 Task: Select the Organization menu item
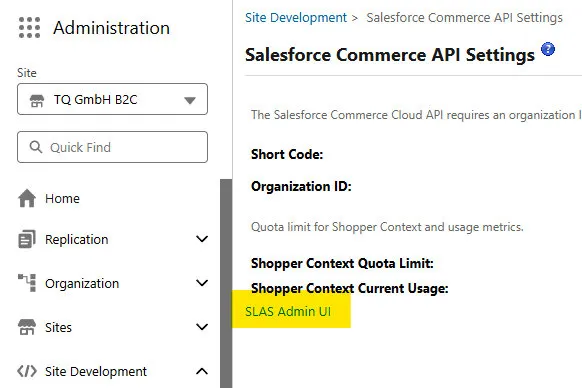[x=82, y=284]
